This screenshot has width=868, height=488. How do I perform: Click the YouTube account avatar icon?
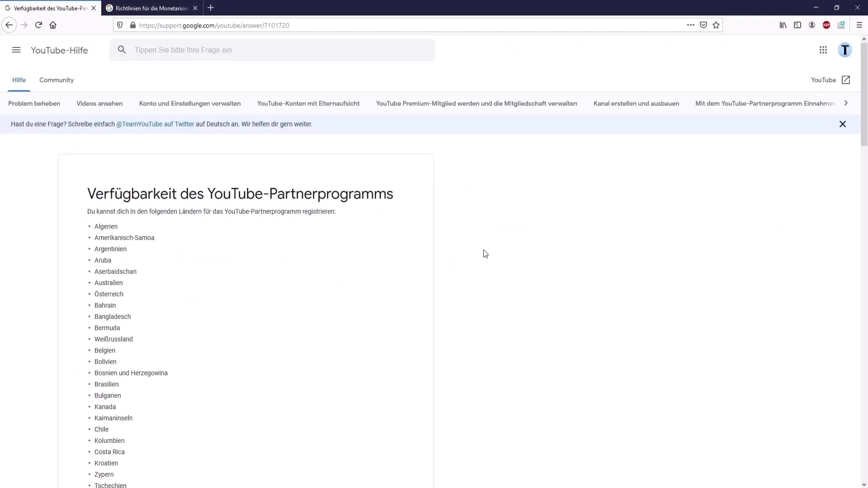coord(845,50)
